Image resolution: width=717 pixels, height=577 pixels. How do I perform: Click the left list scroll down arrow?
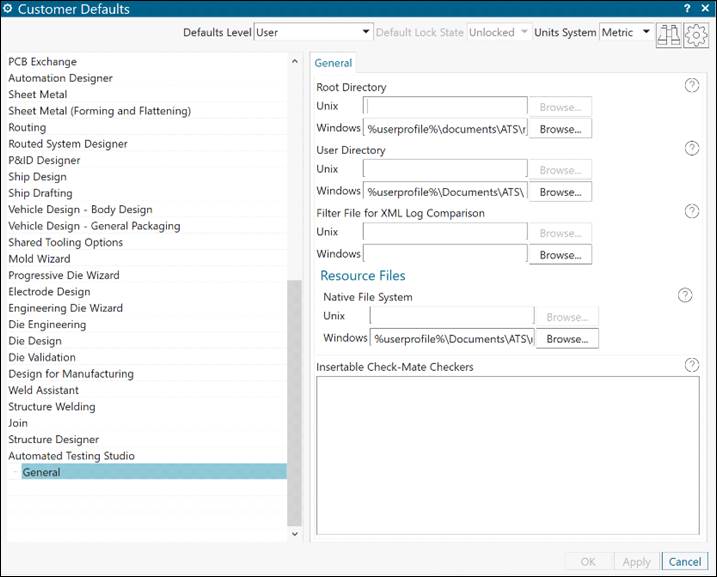[x=294, y=535]
